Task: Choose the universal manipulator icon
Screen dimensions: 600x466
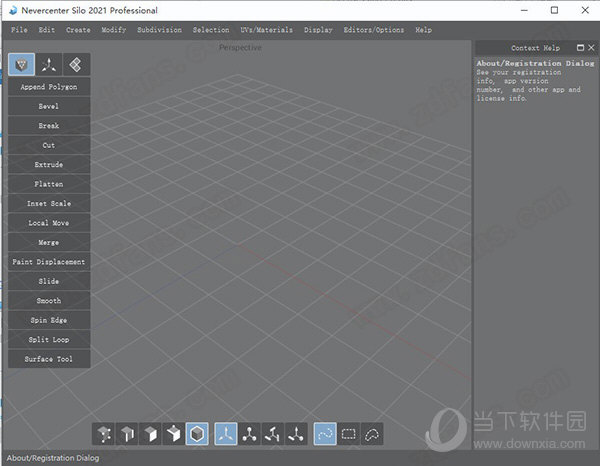Action: 296,434
